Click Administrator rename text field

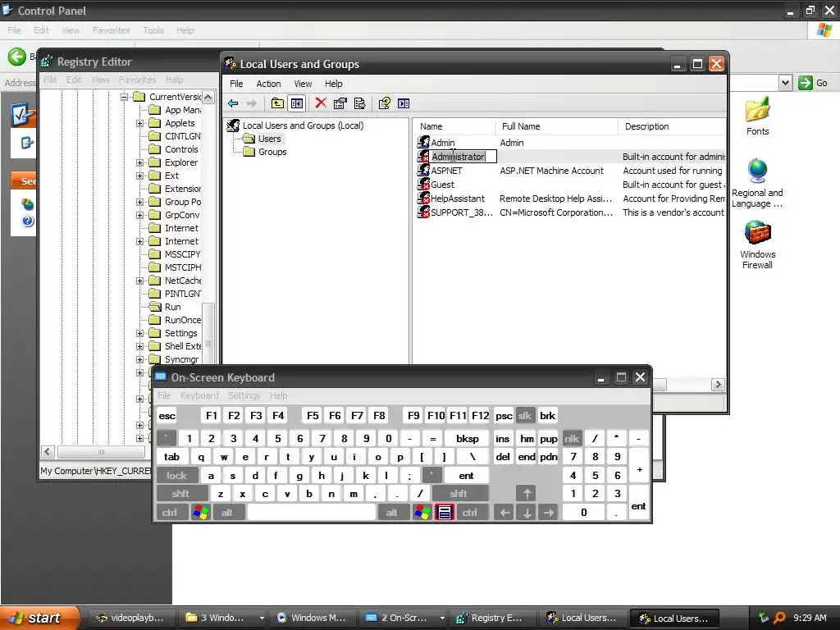[x=463, y=157]
